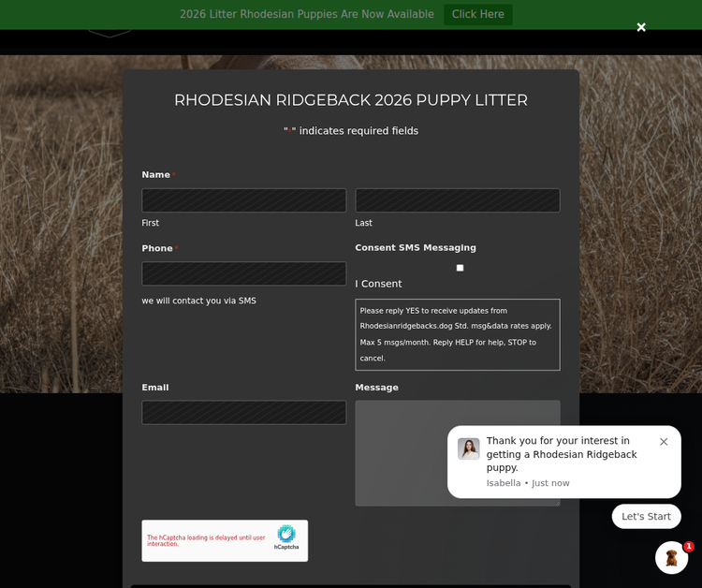Tick the SMS consent checkbox
702x588 pixels.
pos(460,268)
